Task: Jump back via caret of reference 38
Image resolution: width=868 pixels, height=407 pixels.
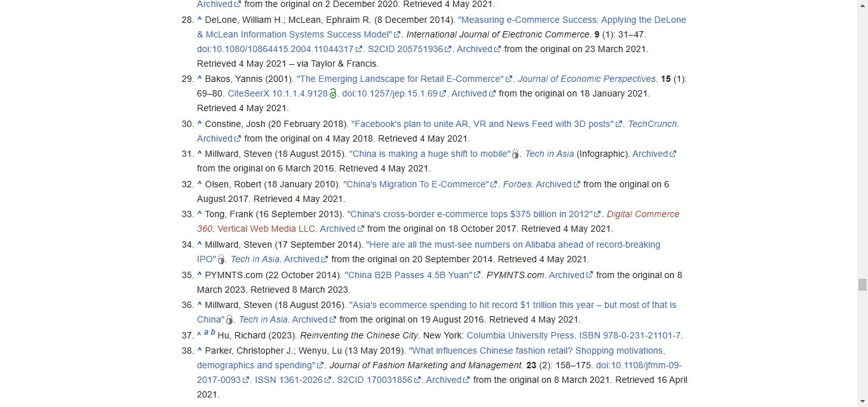Action: click(200, 350)
